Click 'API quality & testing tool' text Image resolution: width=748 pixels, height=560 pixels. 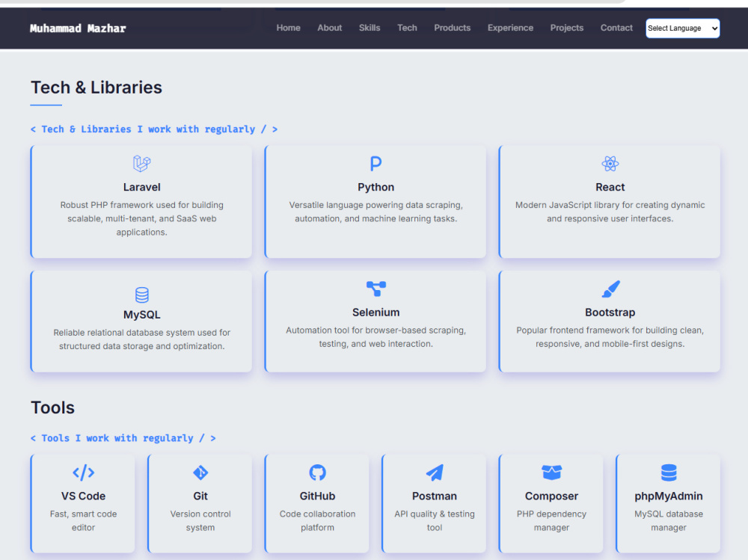tap(435, 520)
